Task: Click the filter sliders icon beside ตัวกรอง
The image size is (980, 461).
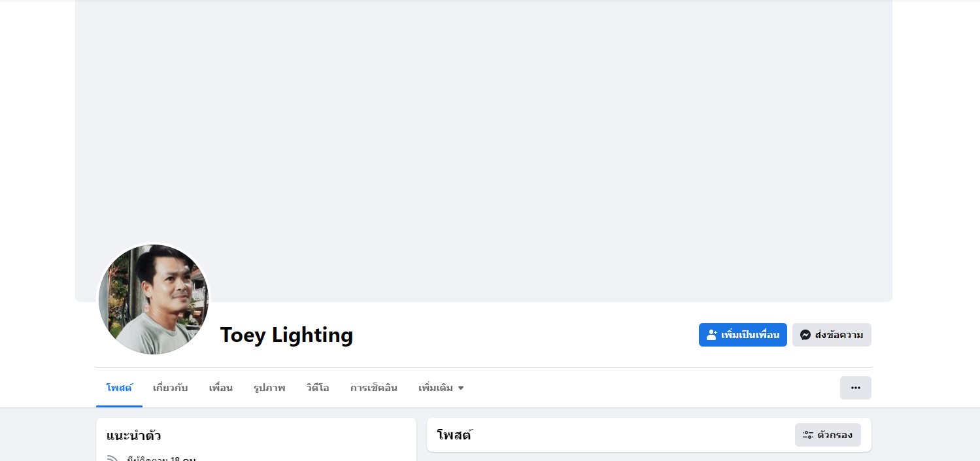Action: click(x=808, y=435)
